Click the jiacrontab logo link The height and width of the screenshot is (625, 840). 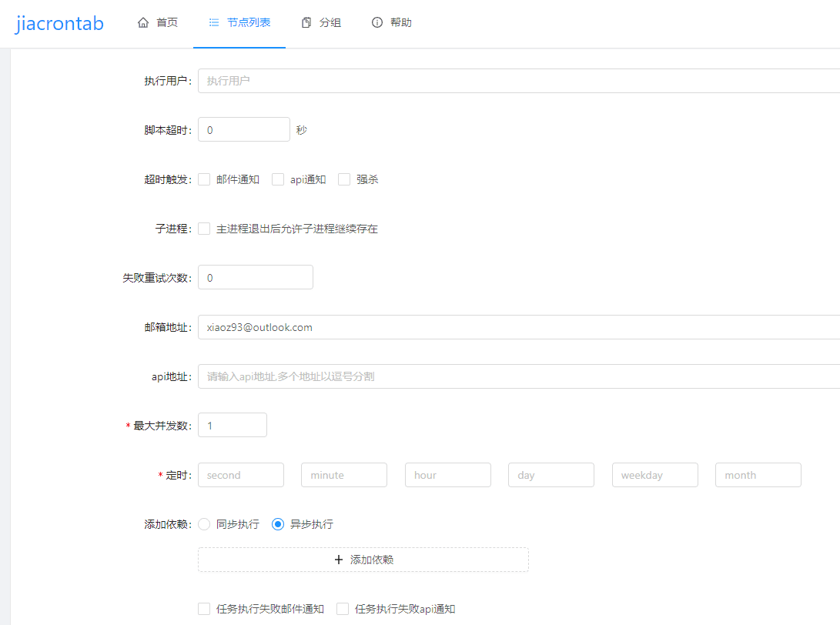(59, 23)
